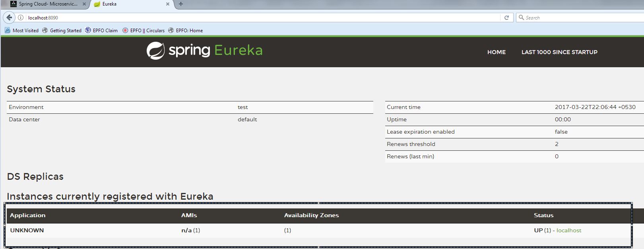Viewport: 644px width, 249px height.
Task: Close the Eureka tab
Action: (x=168, y=4)
